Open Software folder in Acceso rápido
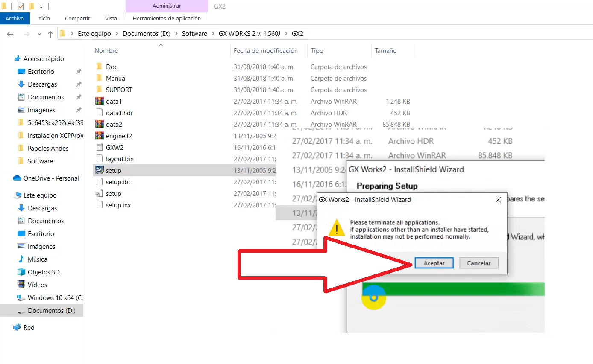The height and width of the screenshot is (364, 593). pyautogui.click(x=40, y=161)
